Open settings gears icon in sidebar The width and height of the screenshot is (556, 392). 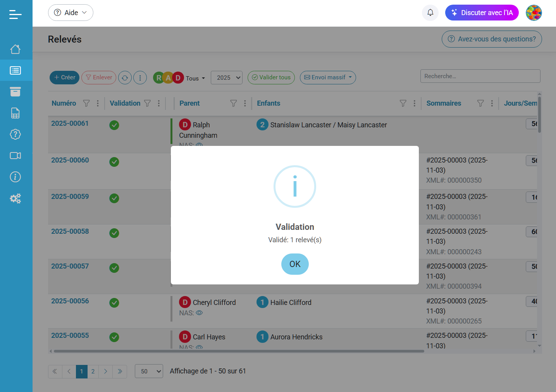(15, 199)
